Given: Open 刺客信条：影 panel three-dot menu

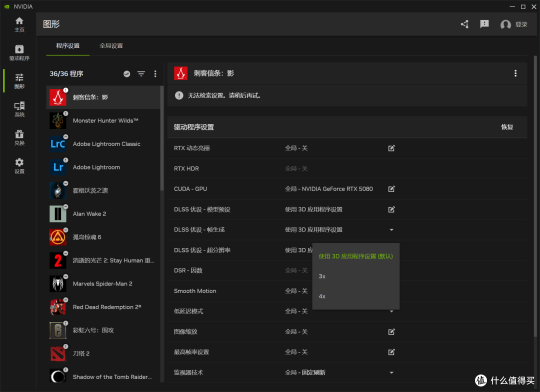Looking at the screenshot, I should tap(515, 73).
